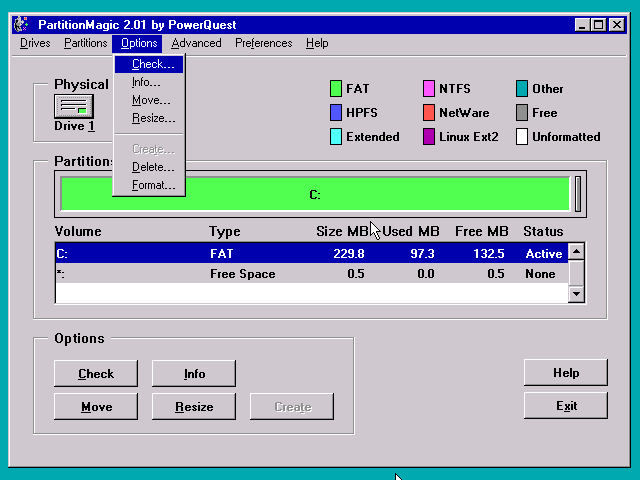Choose Check... from Options menu
Image resolution: width=640 pixels, height=480 pixels.
[x=149, y=64]
